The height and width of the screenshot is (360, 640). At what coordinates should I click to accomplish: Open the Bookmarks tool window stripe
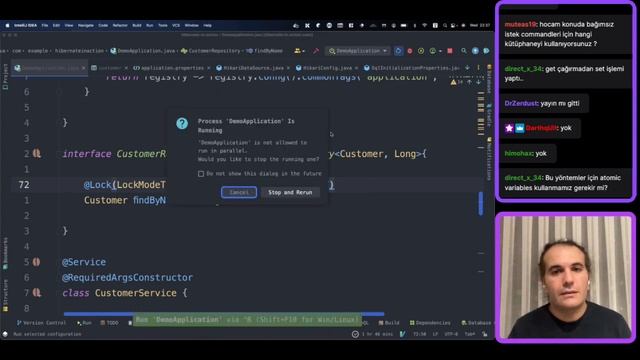[x=5, y=253]
